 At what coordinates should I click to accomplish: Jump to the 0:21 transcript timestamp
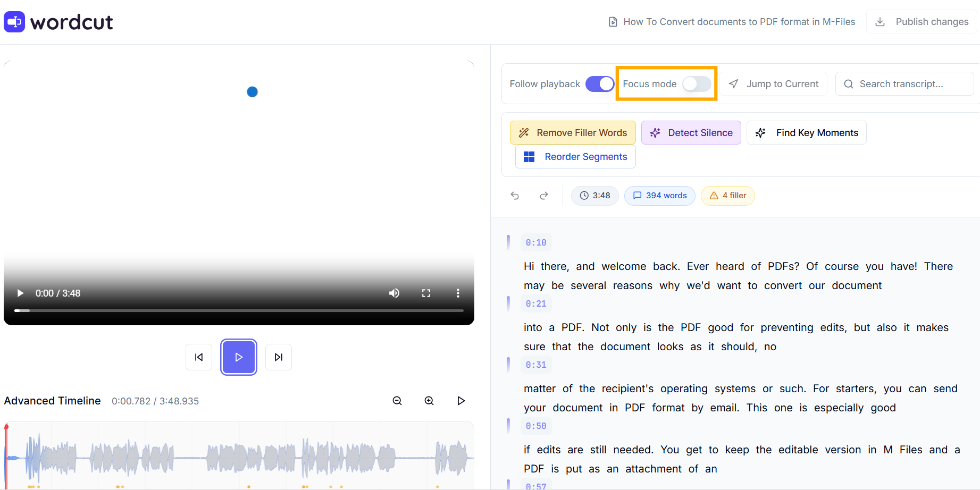tap(536, 304)
